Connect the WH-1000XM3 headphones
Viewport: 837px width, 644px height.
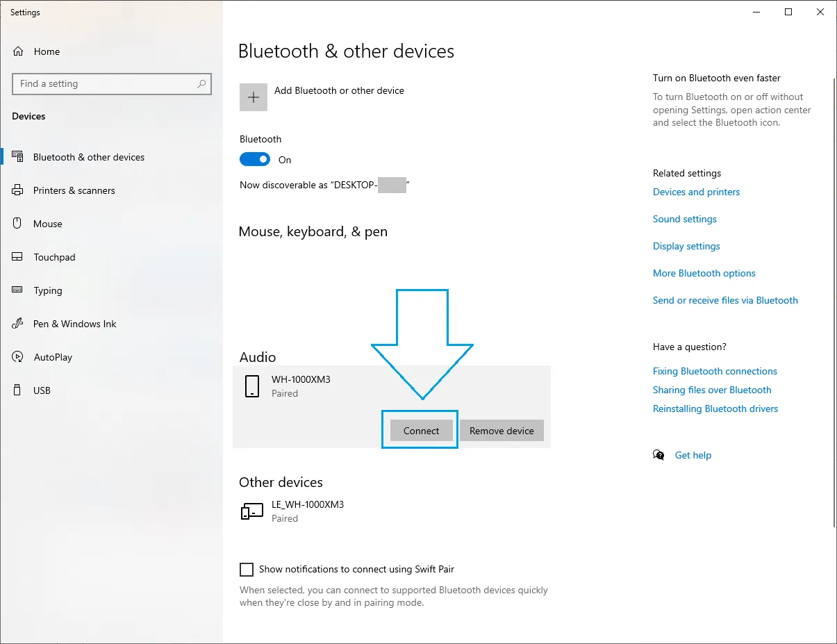pos(421,431)
